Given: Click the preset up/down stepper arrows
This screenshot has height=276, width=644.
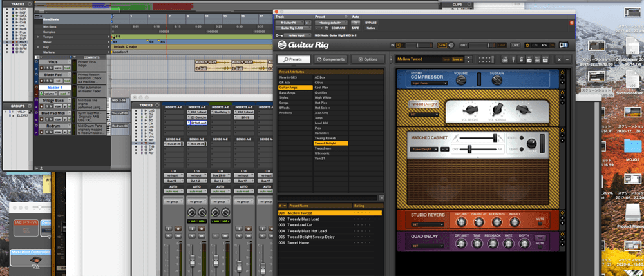Looking at the screenshot, I should 469,59.
